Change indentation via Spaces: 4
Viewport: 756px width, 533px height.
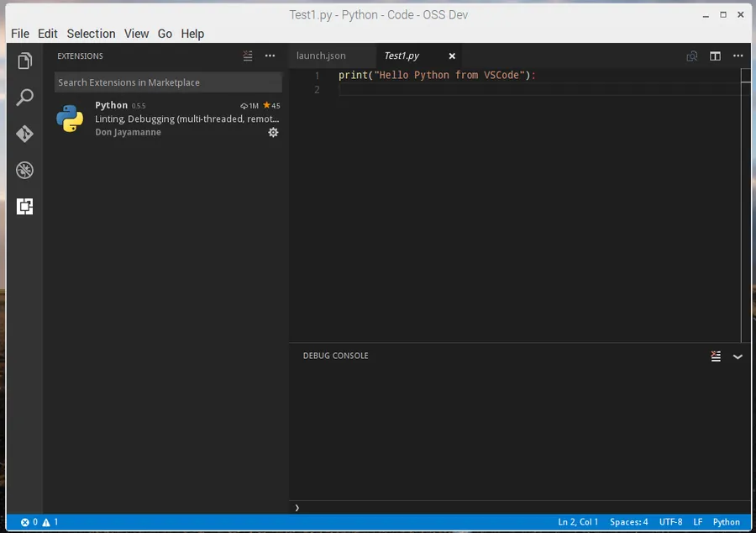(628, 522)
